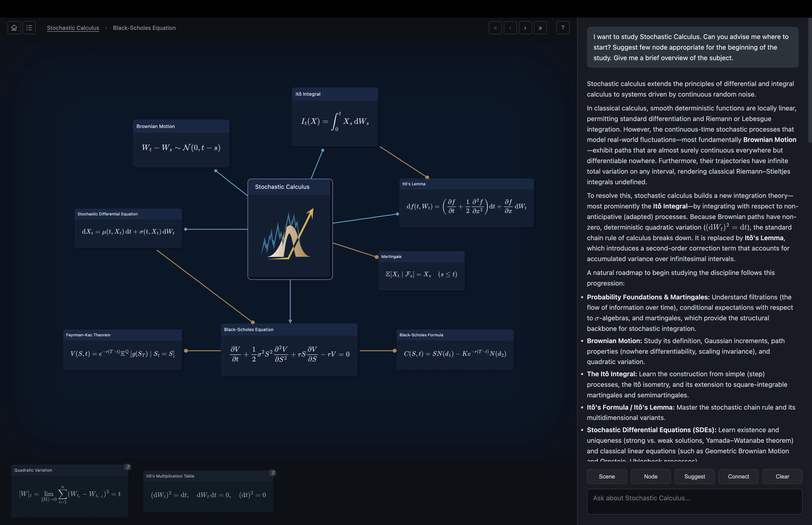Click bold Itô Integral in chat paragraph
The width and height of the screenshot is (812, 525).
670,206
